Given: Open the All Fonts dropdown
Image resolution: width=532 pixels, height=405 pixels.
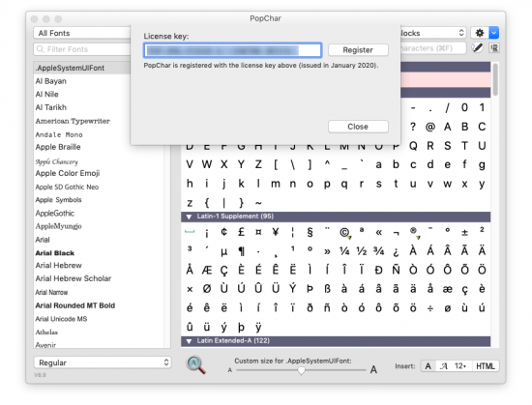Looking at the screenshot, I should (x=82, y=33).
